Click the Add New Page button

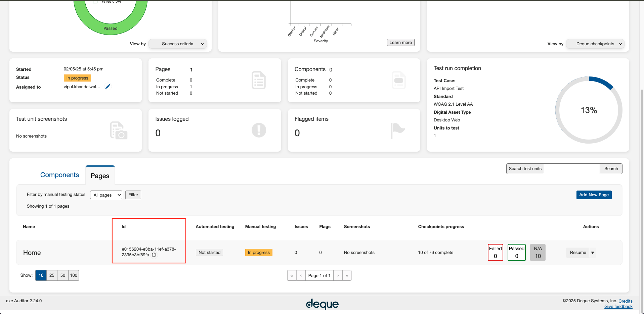(x=594, y=195)
